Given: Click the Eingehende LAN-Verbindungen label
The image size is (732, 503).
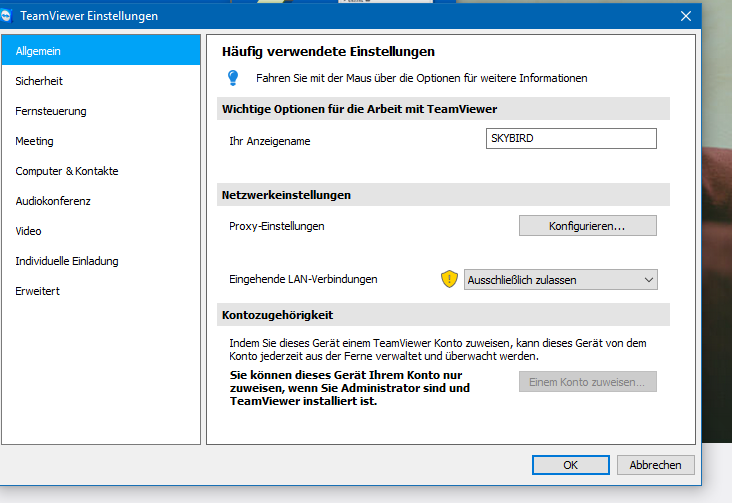Looking at the screenshot, I should pyautogui.click(x=303, y=279).
